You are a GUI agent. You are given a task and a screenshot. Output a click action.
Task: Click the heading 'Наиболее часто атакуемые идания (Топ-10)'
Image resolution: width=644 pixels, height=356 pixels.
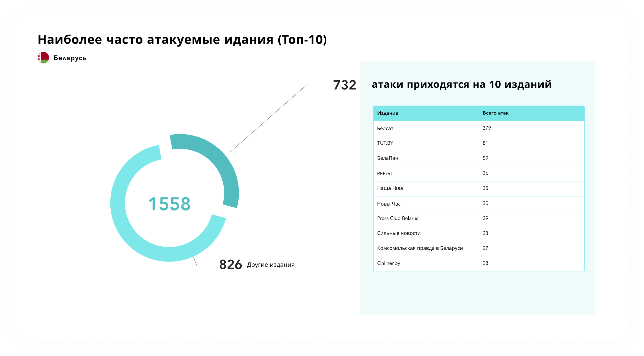coord(182,40)
